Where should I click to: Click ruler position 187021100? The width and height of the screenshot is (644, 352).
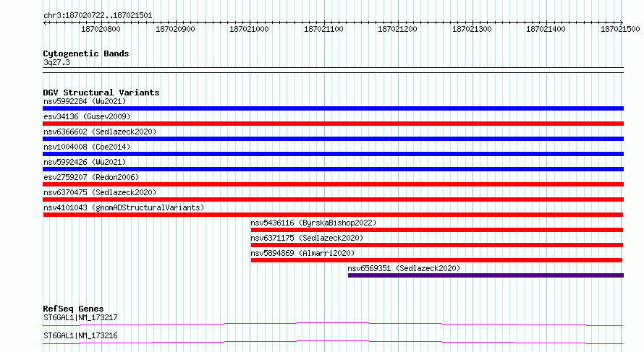tap(323, 29)
